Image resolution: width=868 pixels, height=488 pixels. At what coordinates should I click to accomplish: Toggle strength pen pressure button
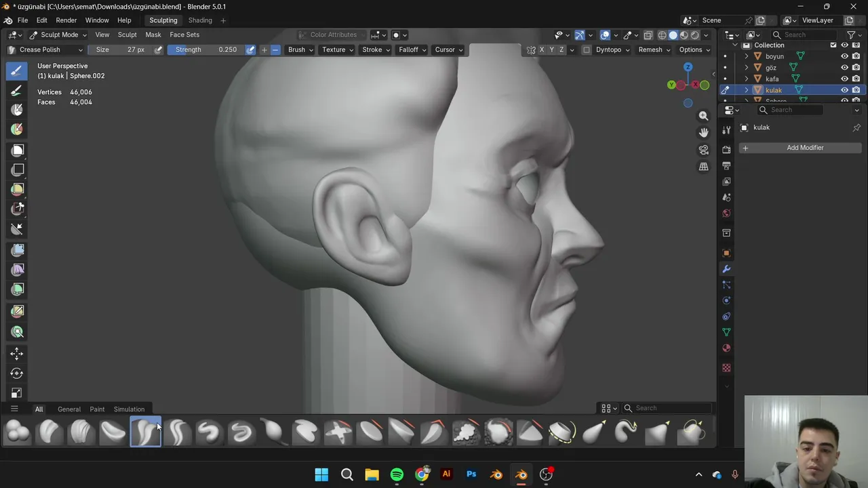(x=250, y=49)
